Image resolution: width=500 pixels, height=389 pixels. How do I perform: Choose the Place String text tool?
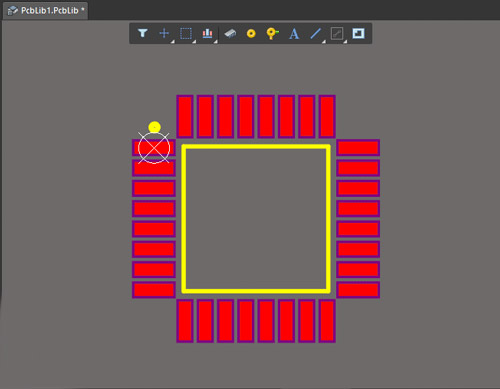[294, 34]
